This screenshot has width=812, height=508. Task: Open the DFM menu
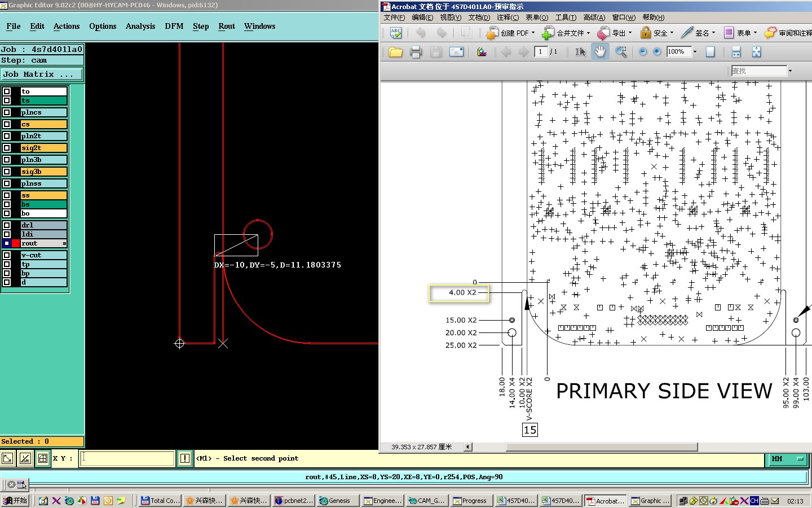click(x=174, y=26)
